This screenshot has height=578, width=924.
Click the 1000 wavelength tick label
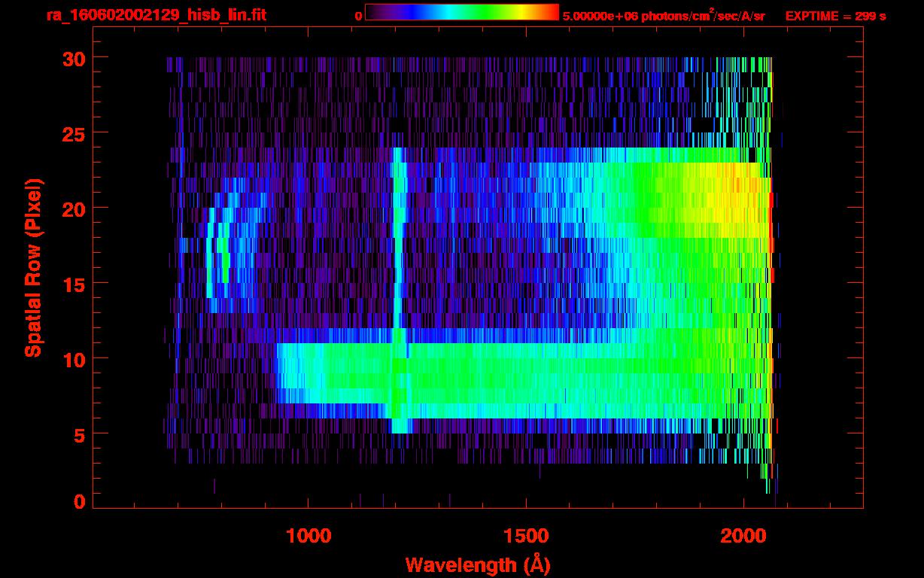click(x=308, y=536)
